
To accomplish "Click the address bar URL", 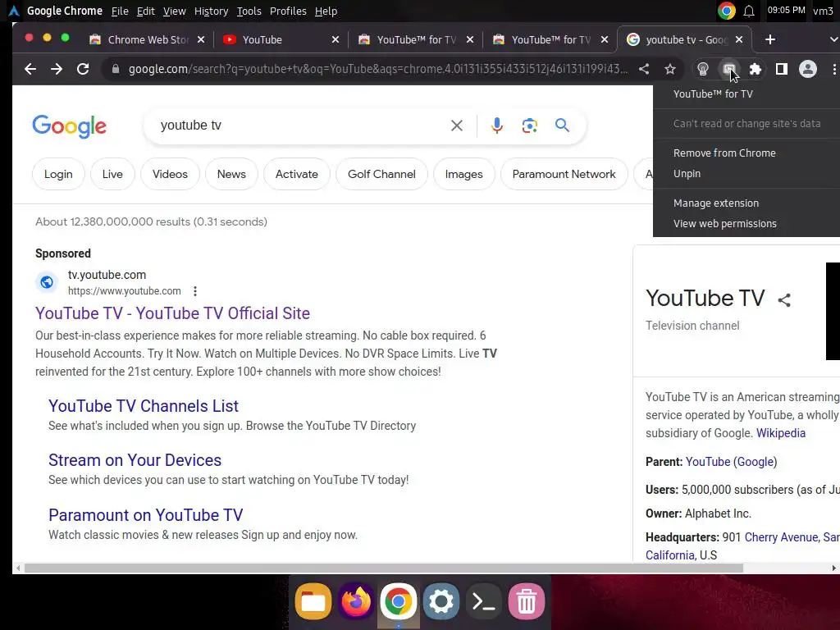I will [377, 69].
